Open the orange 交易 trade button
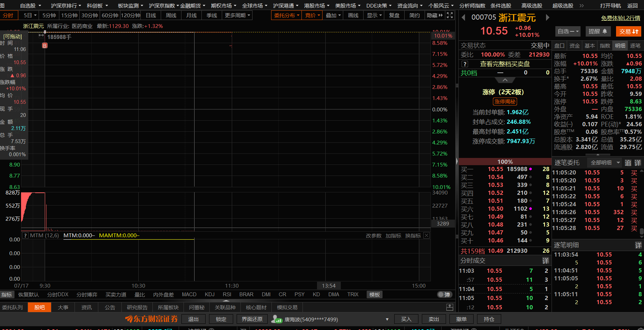The width and height of the screenshot is (644, 330). coord(628,31)
